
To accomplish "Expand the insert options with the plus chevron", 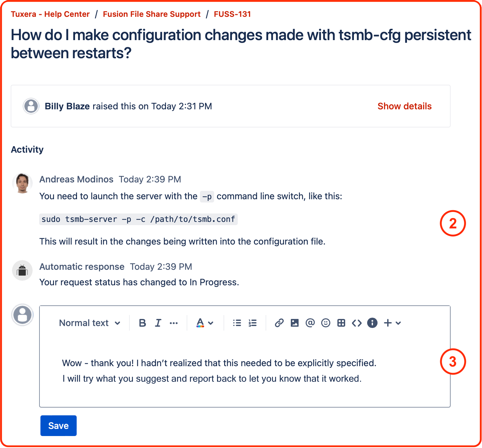I will (x=398, y=322).
